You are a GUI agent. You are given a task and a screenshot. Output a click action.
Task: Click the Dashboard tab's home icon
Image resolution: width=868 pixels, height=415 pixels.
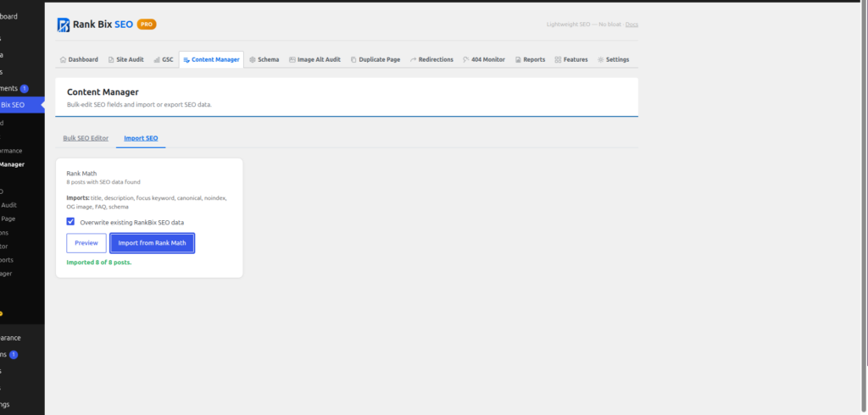click(x=63, y=60)
